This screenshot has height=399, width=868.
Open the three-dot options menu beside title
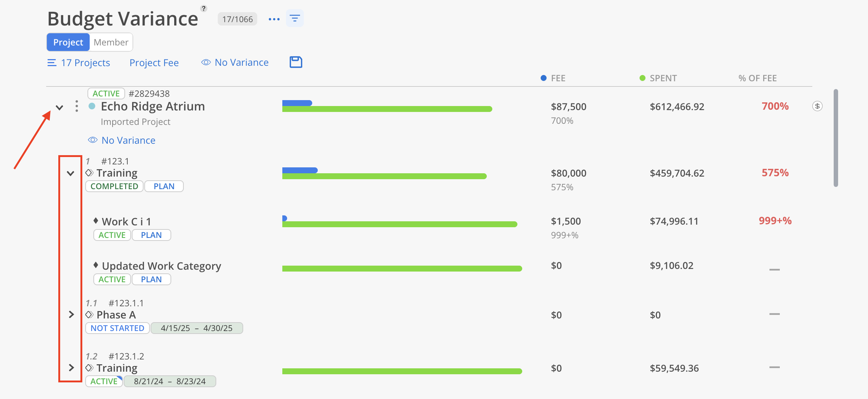[274, 19]
